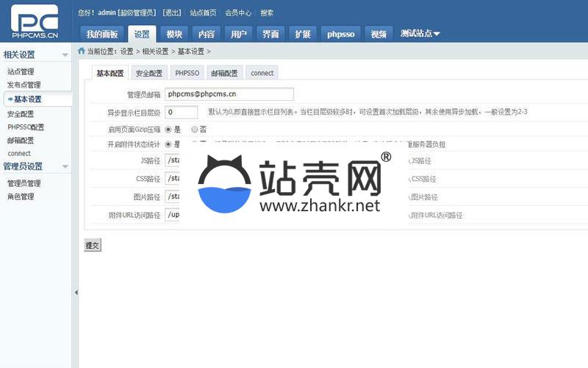Open the connect tab
The height and width of the screenshot is (368, 588).
(x=262, y=73)
